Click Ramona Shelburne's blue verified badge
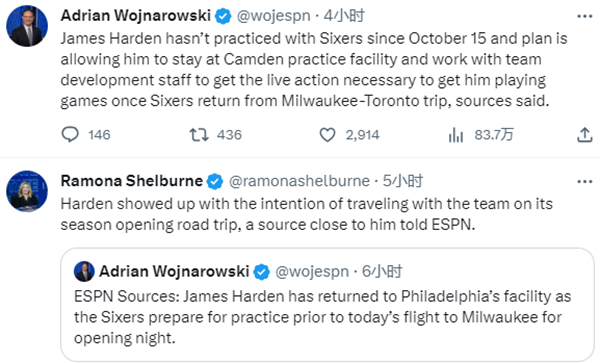 pos(215,181)
